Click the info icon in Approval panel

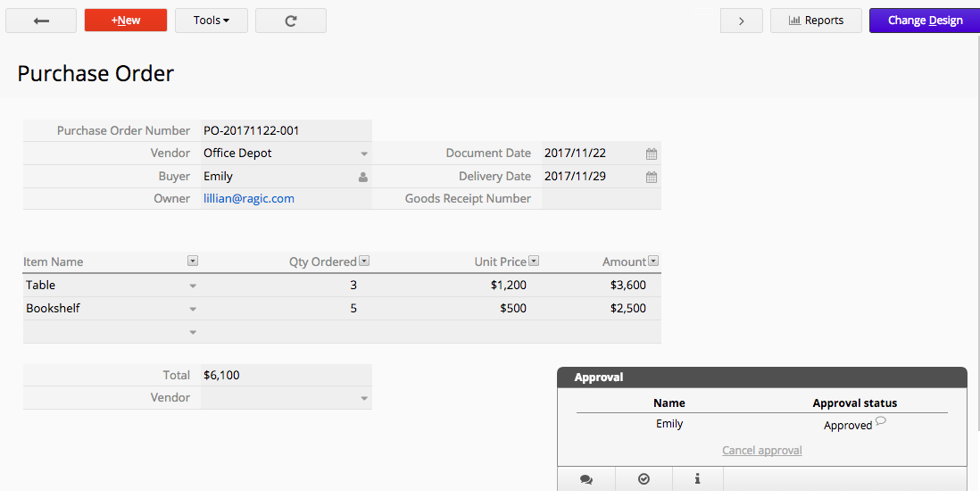click(x=697, y=479)
